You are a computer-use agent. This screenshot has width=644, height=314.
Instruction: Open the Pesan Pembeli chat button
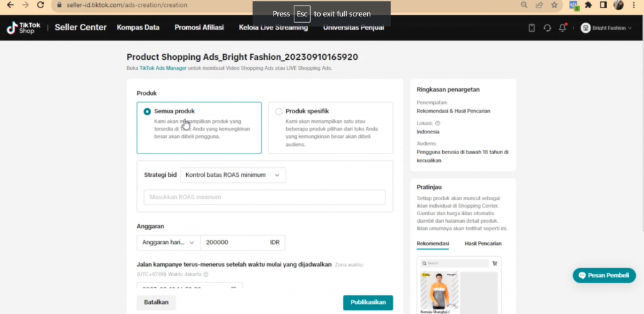604,276
